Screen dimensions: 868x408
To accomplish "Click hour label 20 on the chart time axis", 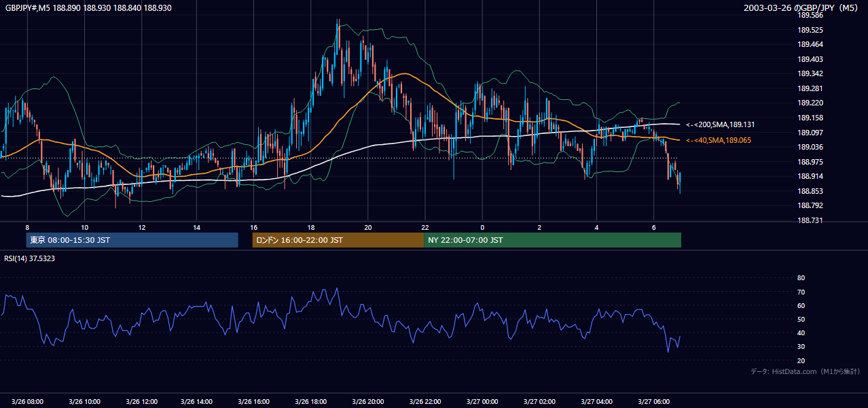I will [367, 227].
